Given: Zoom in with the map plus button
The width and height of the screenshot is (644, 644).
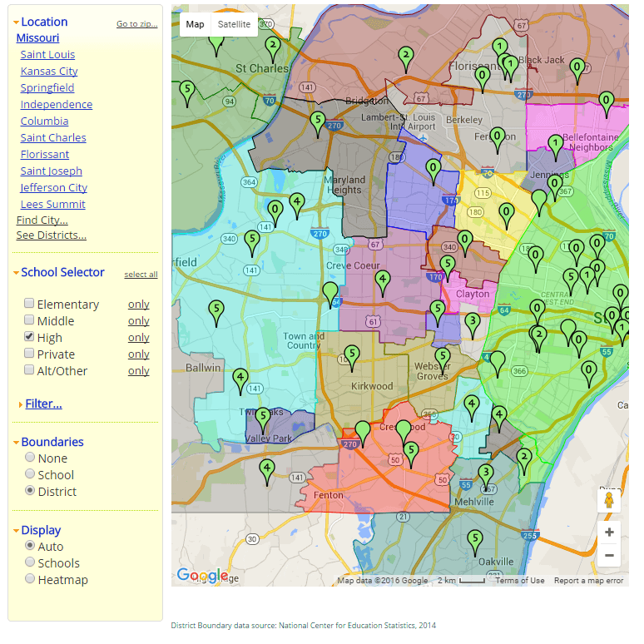Looking at the screenshot, I should click(x=609, y=533).
